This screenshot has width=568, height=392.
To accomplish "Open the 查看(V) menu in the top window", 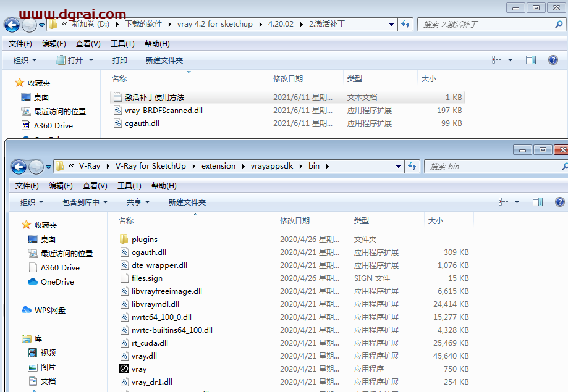I will pyautogui.click(x=88, y=44).
